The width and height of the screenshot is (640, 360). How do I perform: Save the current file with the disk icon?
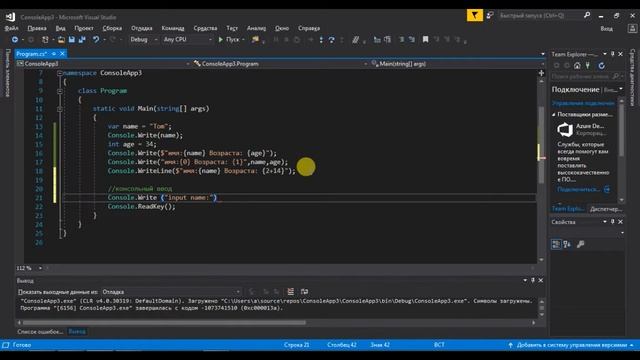point(72,40)
